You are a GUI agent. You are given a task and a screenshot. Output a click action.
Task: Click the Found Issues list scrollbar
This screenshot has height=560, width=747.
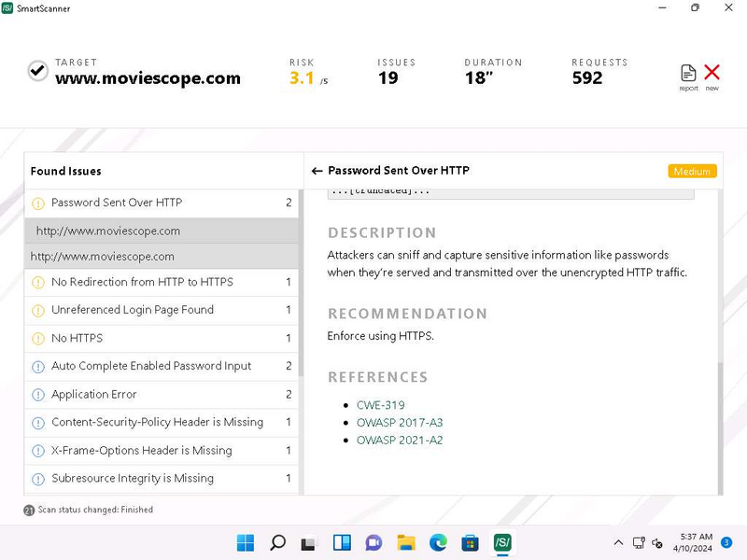point(301,284)
